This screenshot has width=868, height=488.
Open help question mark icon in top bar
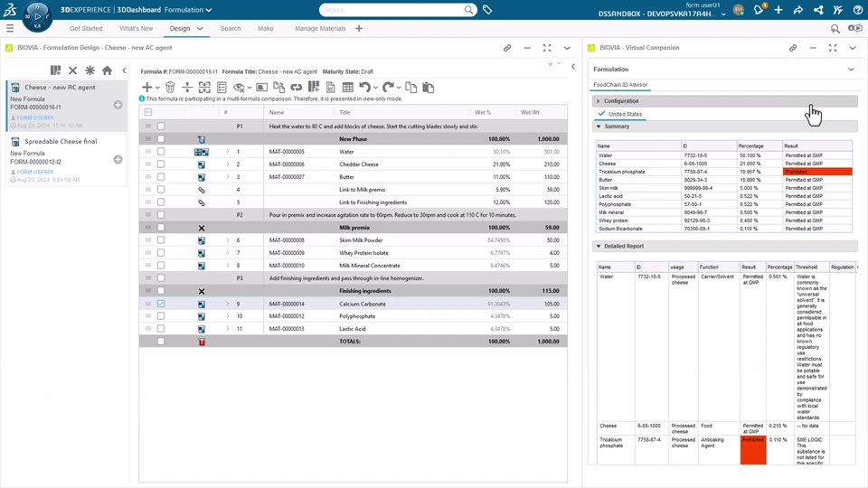point(857,9)
